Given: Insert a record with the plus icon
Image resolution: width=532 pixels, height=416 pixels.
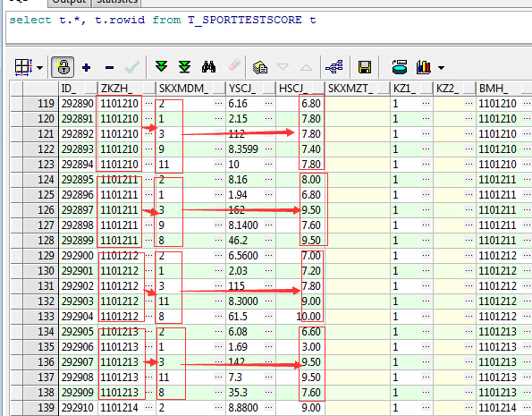Looking at the screenshot, I should 86,67.
